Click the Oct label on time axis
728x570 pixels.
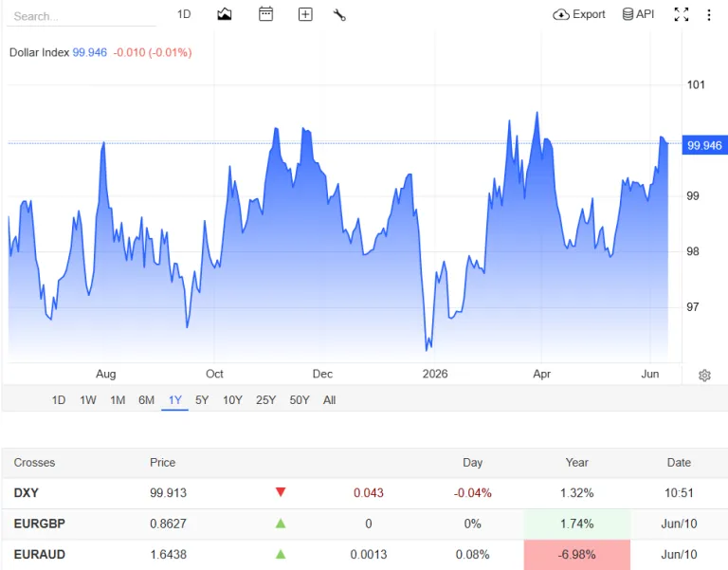tap(214, 374)
